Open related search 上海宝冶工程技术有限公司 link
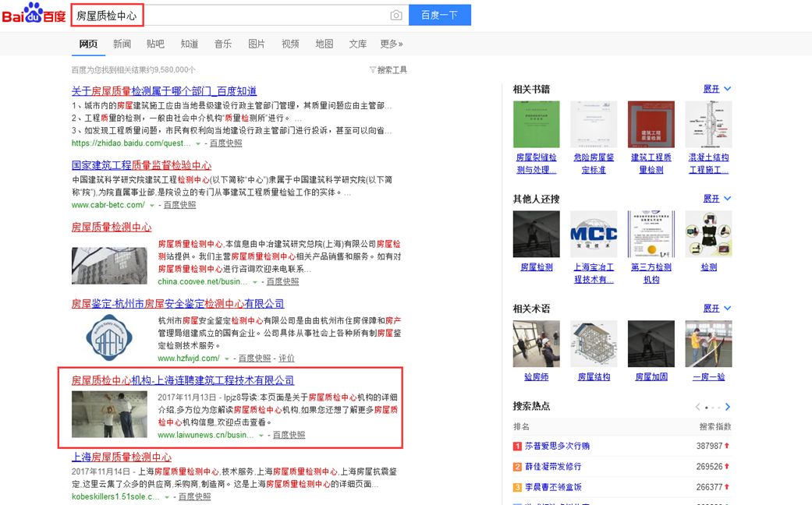 [594, 274]
